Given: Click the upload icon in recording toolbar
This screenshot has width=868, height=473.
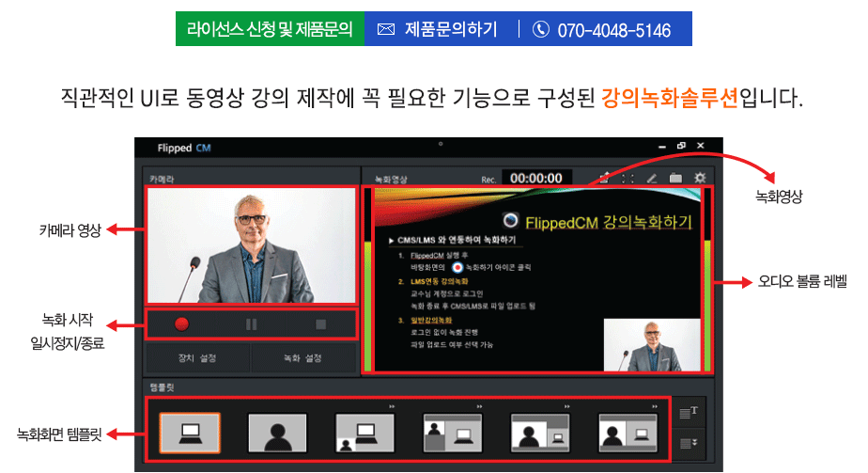Looking at the screenshot, I should pyautogui.click(x=604, y=177).
